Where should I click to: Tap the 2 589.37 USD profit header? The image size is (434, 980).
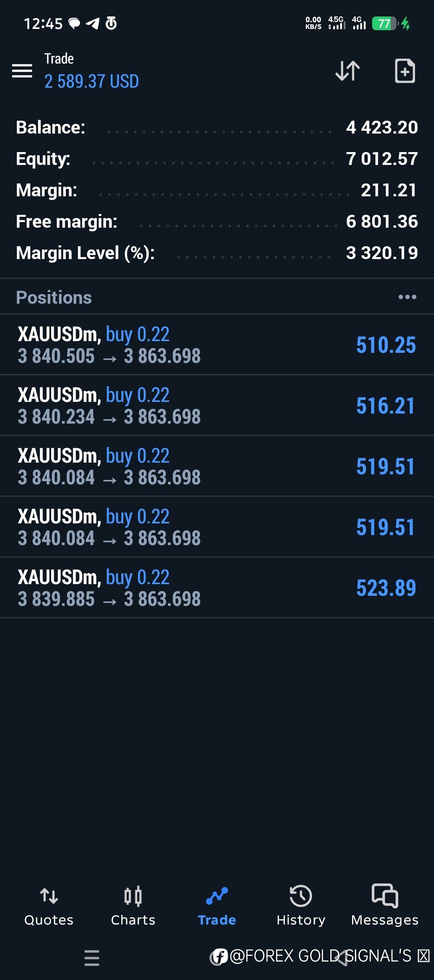point(92,81)
